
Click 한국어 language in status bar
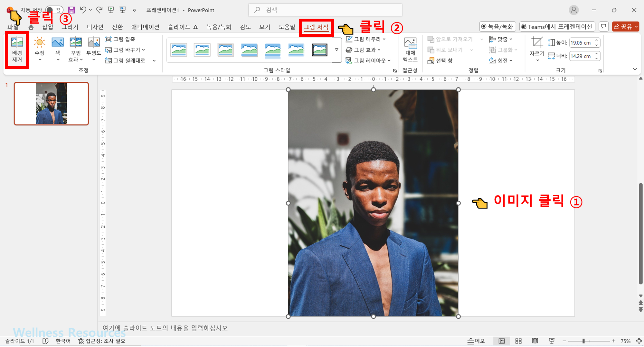point(63,341)
